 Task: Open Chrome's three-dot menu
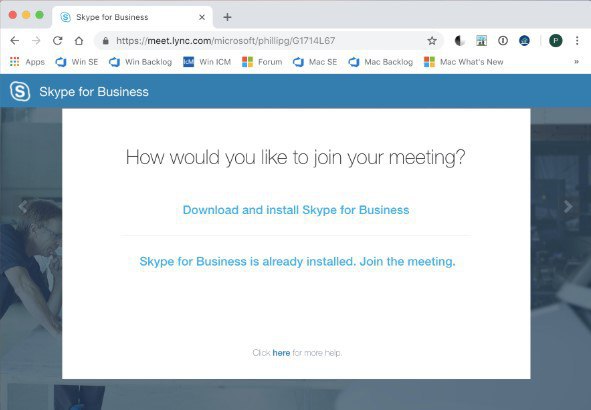[577, 41]
